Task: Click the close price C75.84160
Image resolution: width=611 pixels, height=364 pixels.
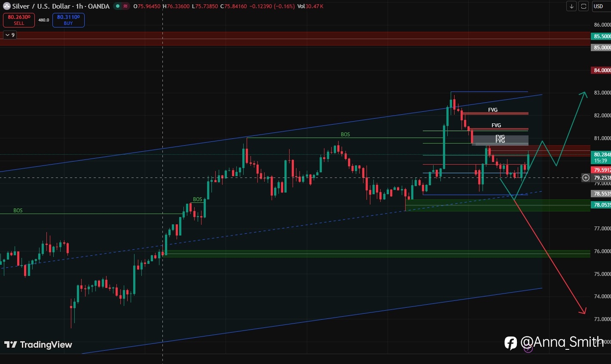Action: (233, 6)
